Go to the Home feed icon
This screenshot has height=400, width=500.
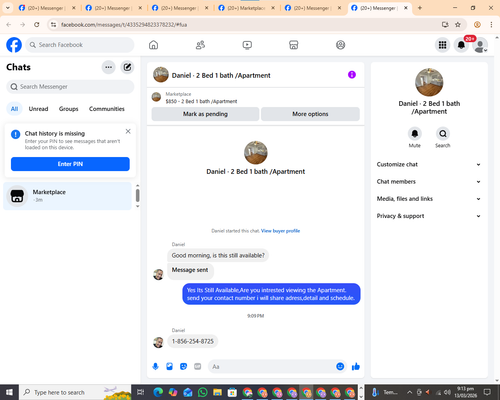point(153,45)
